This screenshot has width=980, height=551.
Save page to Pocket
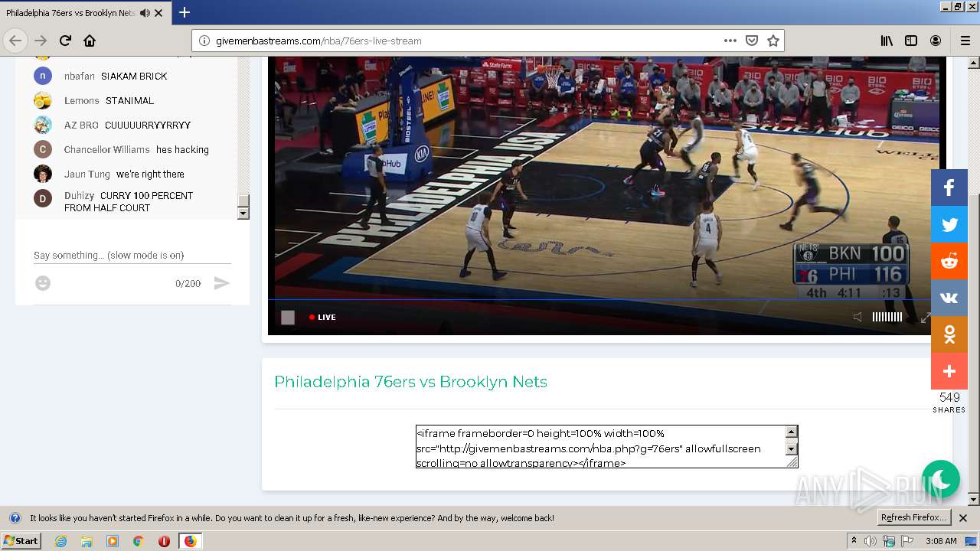pyautogui.click(x=752, y=41)
